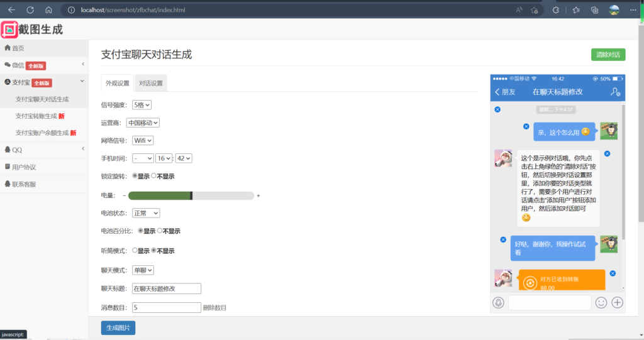The height and width of the screenshot is (340, 644).
Task: Open browser extensions puzzle icon
Action: coord(556,10)
